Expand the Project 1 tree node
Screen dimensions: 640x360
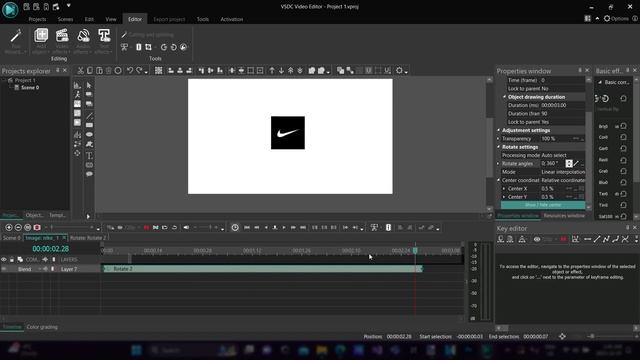(4, 80)
